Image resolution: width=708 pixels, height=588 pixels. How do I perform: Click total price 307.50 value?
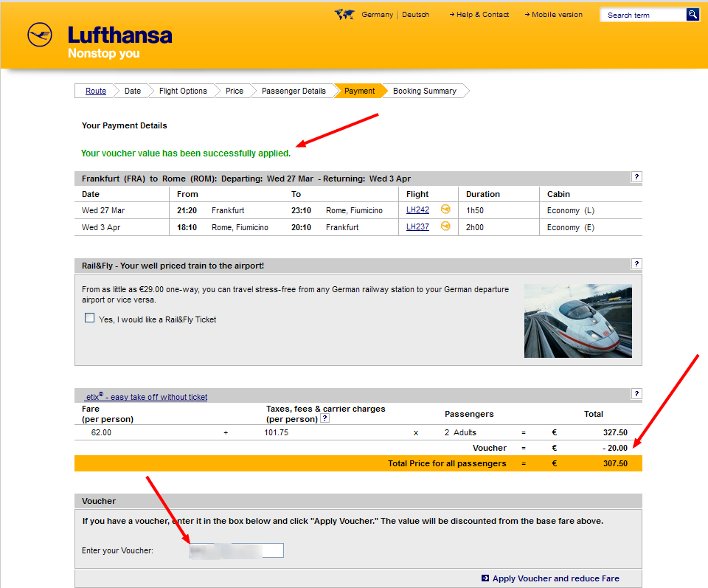coord(615,463)
